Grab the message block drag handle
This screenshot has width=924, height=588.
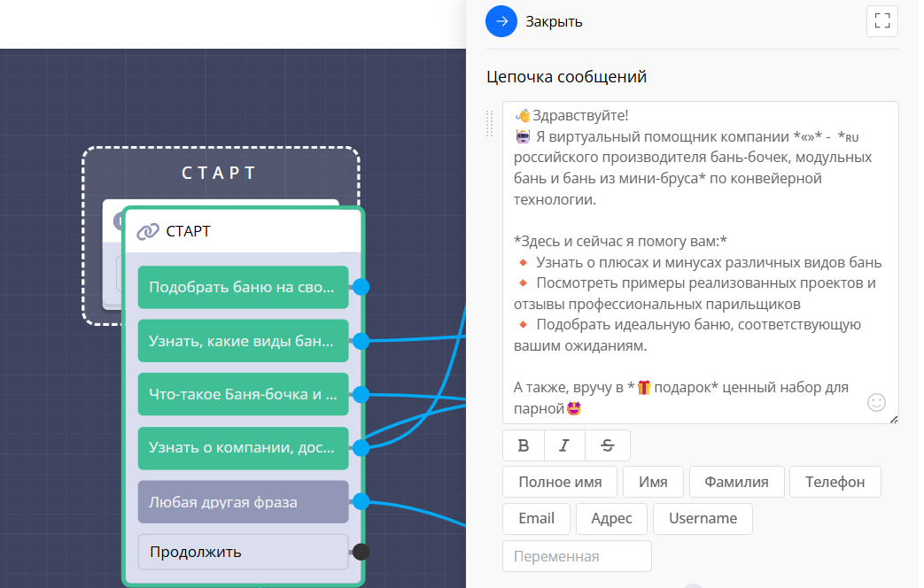coord(490,124)
